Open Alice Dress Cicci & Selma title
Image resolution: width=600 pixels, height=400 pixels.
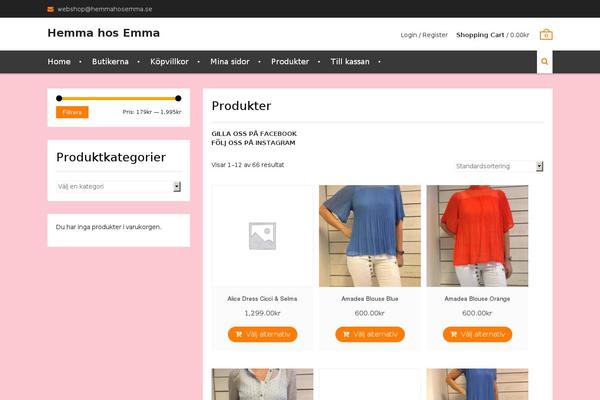(x=262, y=299)
